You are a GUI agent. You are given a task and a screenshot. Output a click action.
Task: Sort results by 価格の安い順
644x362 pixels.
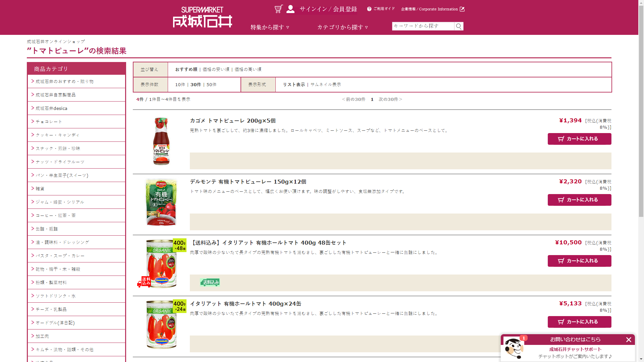[x=216, y=69]
